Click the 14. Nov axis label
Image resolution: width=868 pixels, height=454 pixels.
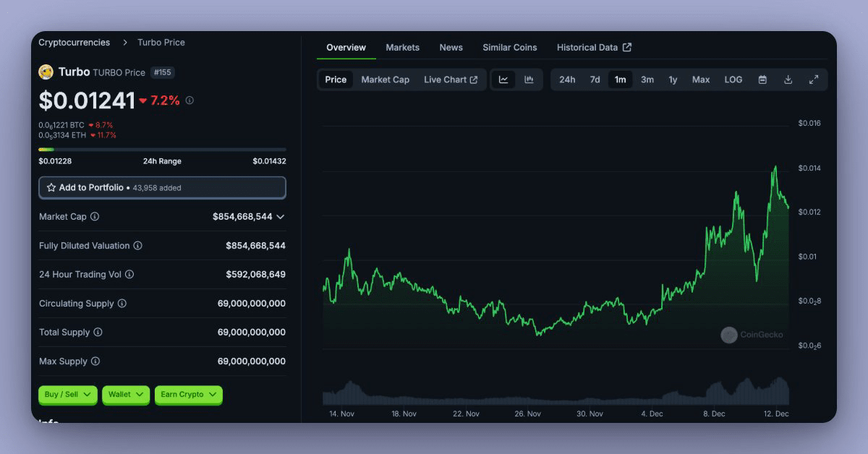click(341, 414)
